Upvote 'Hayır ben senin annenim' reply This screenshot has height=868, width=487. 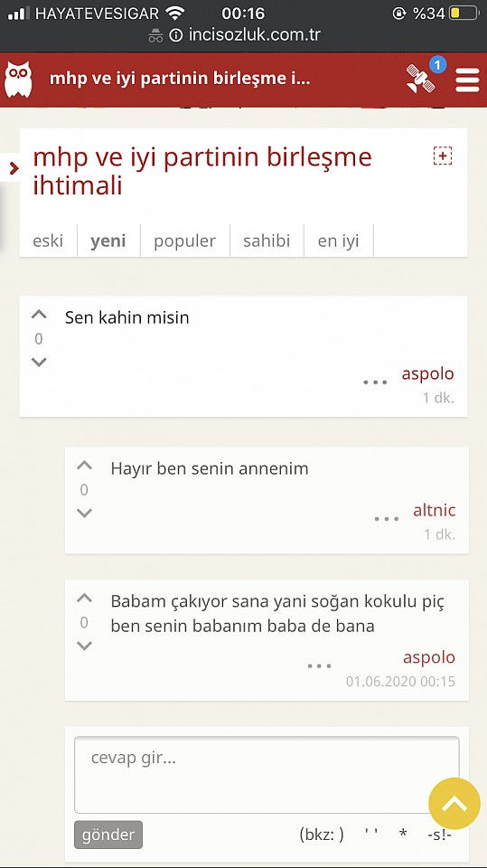point(84,466)
